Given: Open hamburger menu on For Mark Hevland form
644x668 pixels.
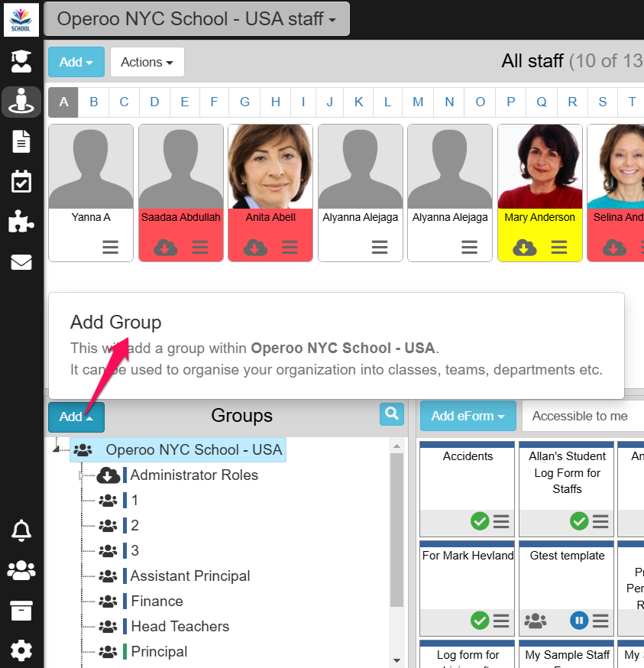Looking at the screenshot, I should point(501,621).
